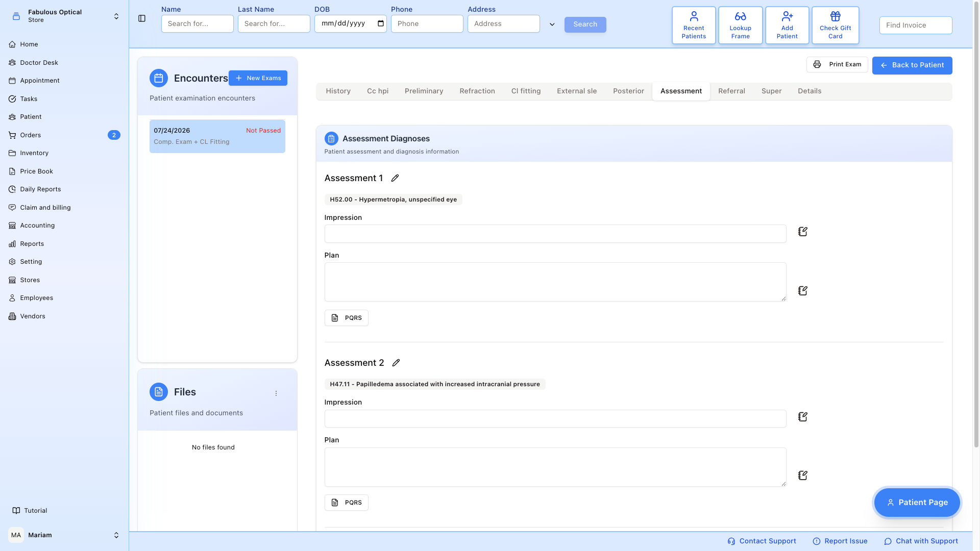Focus the Phone search field
Image resolution: width=980 pixels, height=551 pixels.
point(427,24)
